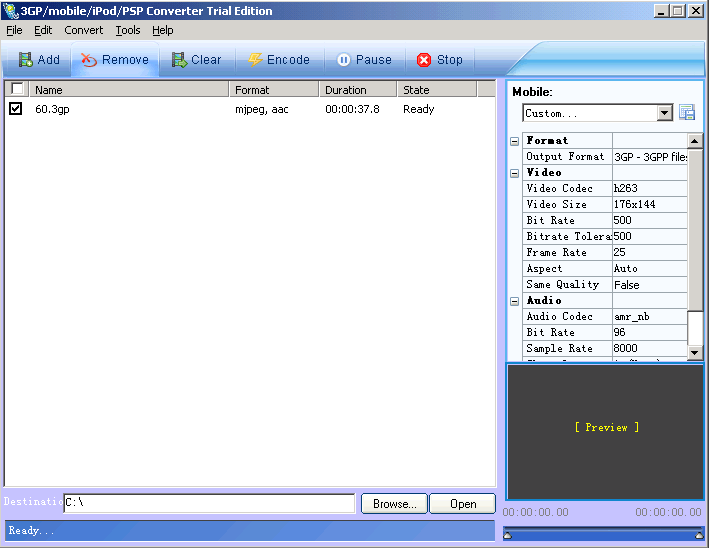Click the properties scrollbar down arrow
This screenshot has width=709, height=548.
pyautogui.click(x=695, y=352)
